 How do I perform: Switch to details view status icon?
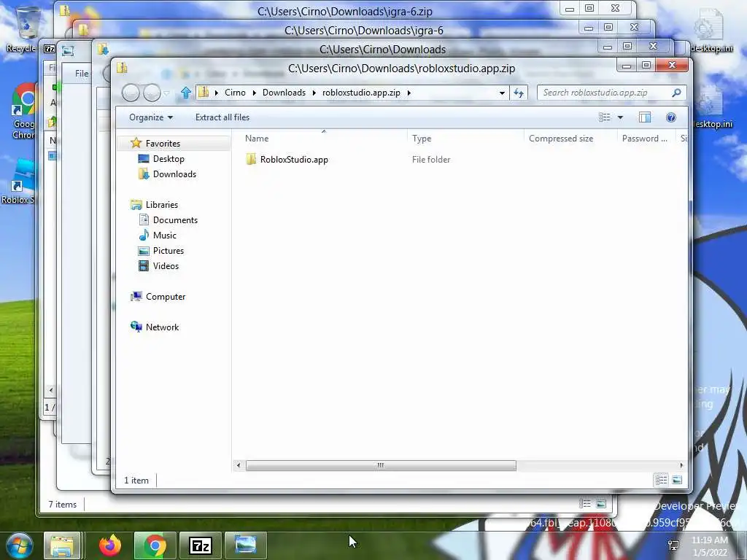pos(661,480)
